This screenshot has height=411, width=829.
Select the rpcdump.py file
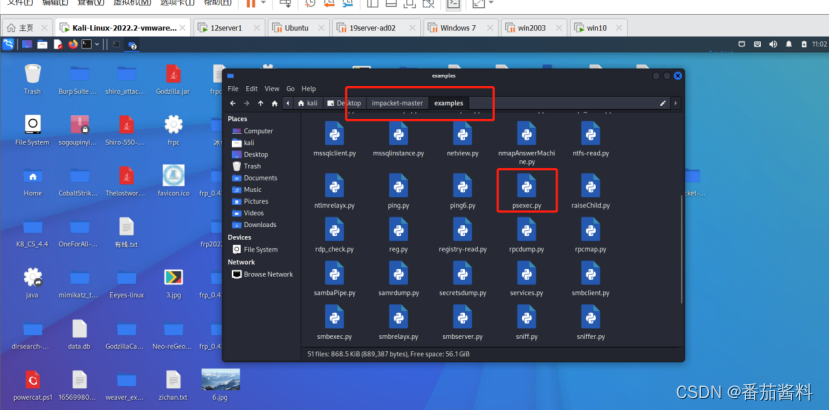click(526, 235)
